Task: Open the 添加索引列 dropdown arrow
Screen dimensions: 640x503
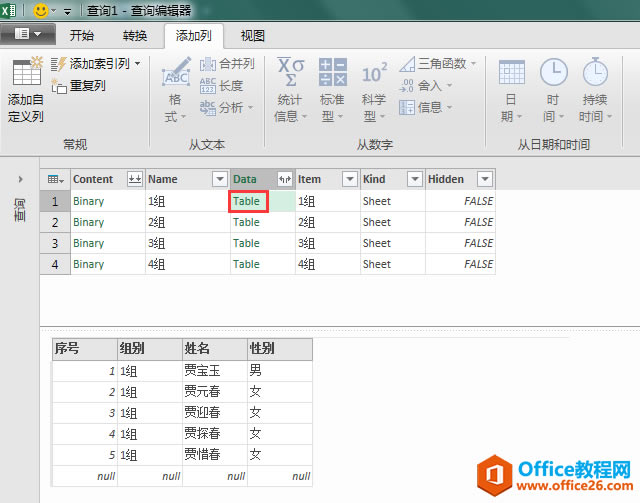Action: [x=138, y=64]
